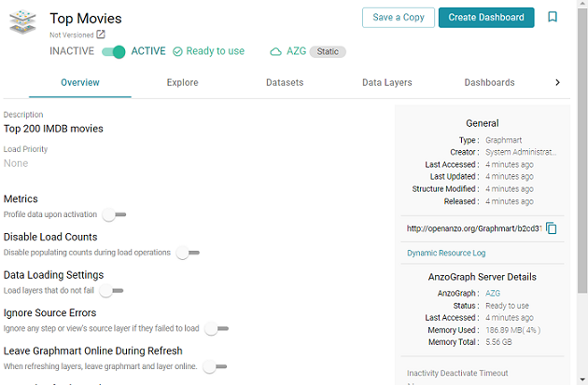
Task: Click the Ready to use checkmark icon
Action: pyautogui.click(x=177, y=52)
